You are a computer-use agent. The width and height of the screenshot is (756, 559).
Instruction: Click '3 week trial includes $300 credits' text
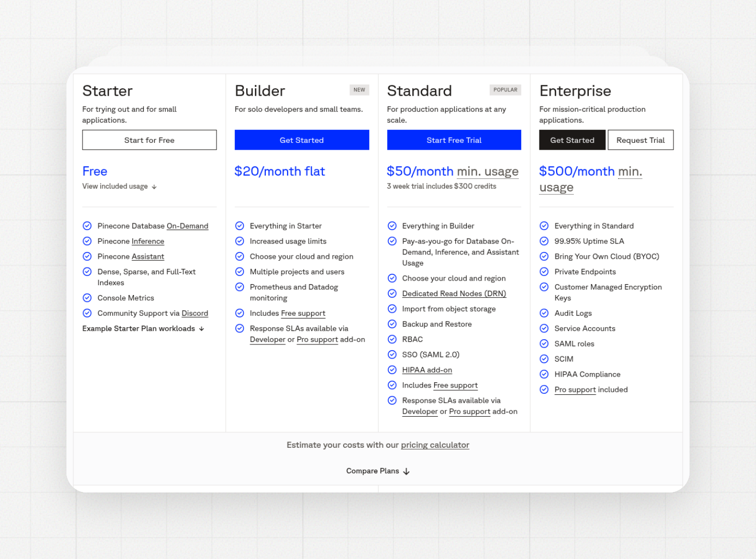click(x=441, y=187)
